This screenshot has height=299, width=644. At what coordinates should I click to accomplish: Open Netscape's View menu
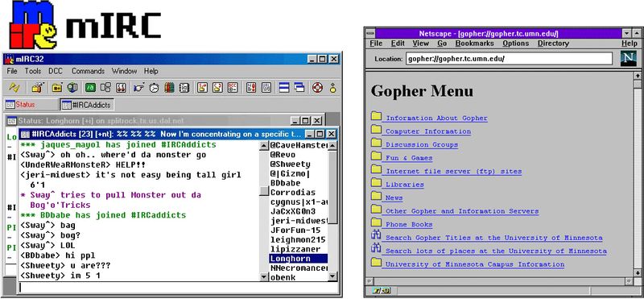point(420,44)
